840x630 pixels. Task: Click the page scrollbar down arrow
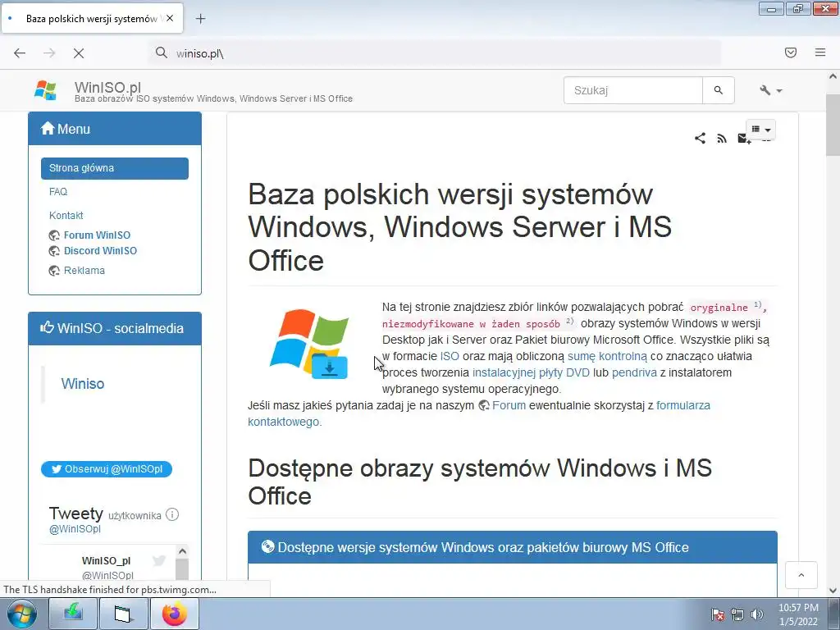pyautogui.click(x=833, y=591)
